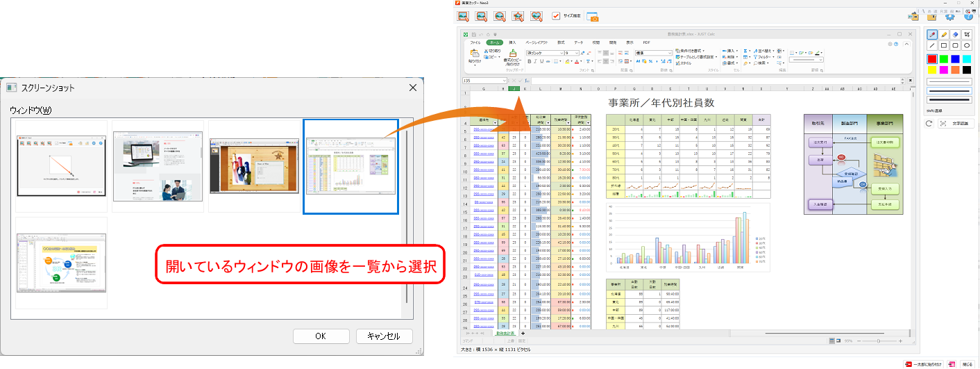Screen dimensions: 980x369
Task: Select the eraser tool
Action: pos(955,34)
